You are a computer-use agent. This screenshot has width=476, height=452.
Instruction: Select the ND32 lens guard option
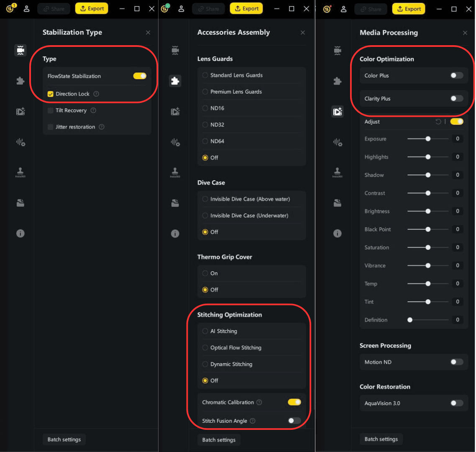[x=205, y=125]
